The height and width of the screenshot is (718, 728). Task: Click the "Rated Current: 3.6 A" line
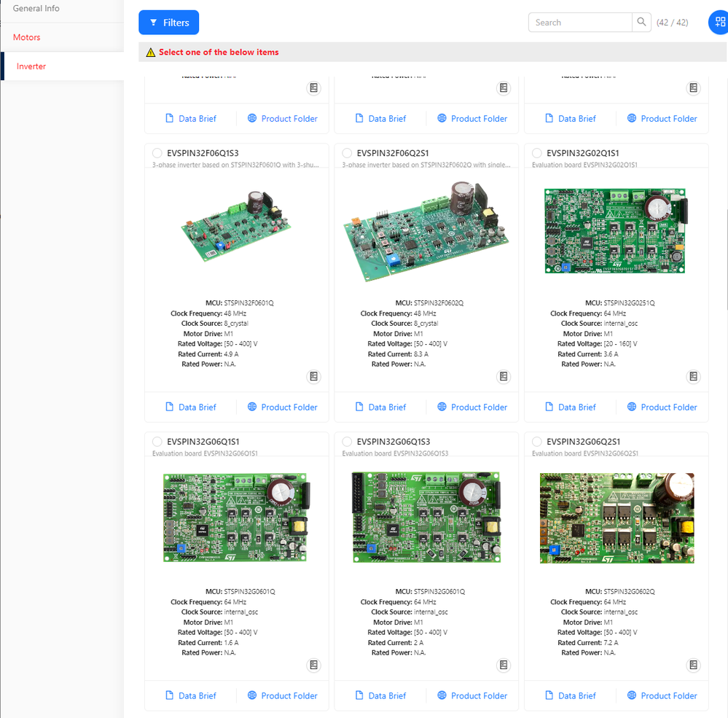pos(588,354)
